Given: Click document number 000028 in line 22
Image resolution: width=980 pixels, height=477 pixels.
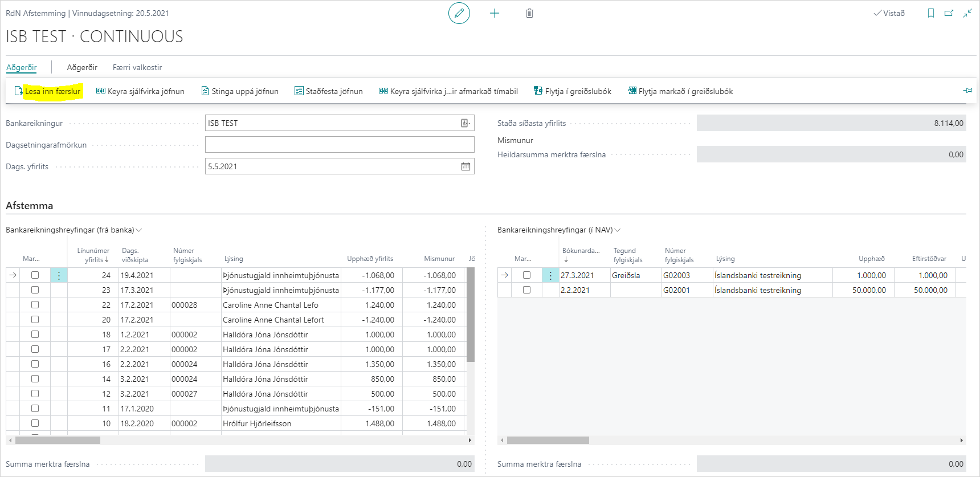Looking at the screenshot, I should (184, 305).
